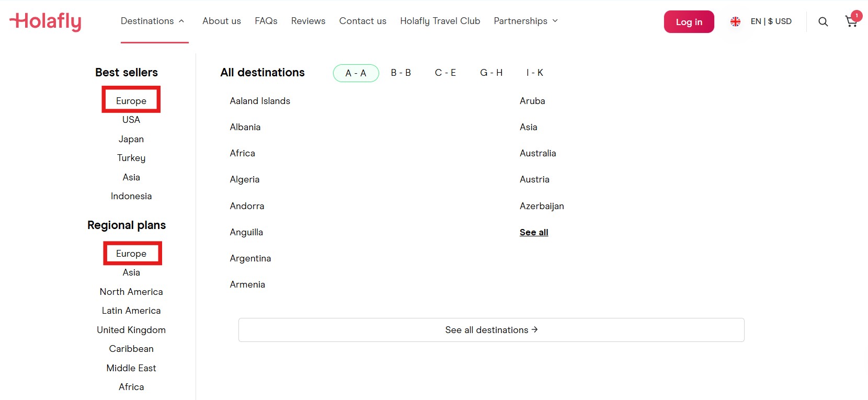Select Azerbaijan destination
Image resolution: width=868 pixels, height=400 pixels.
click(542, 206)
